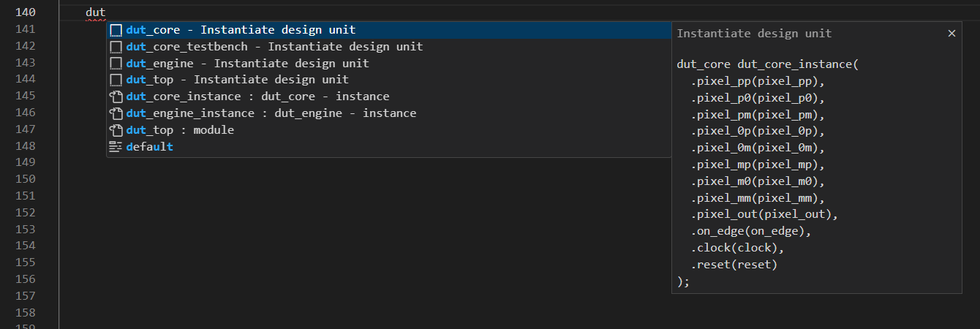Select dut_core - Instantiate design unit suggestion
The image size is (980, 329).
(241, 30)
